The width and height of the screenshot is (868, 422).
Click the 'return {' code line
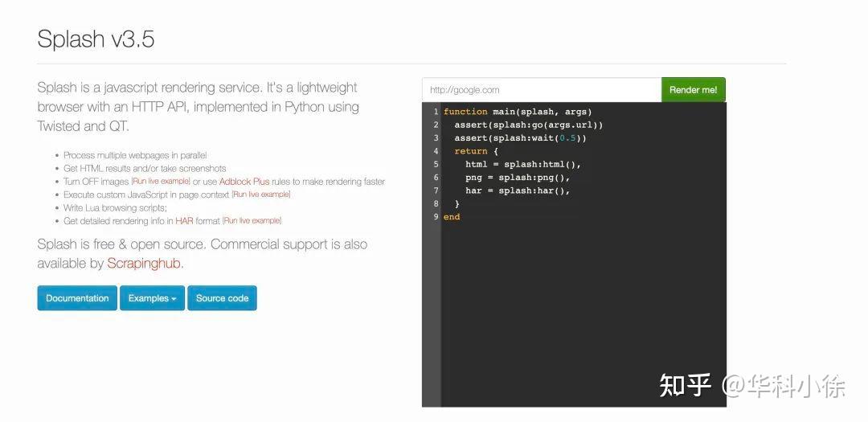[x=476, y=151]
